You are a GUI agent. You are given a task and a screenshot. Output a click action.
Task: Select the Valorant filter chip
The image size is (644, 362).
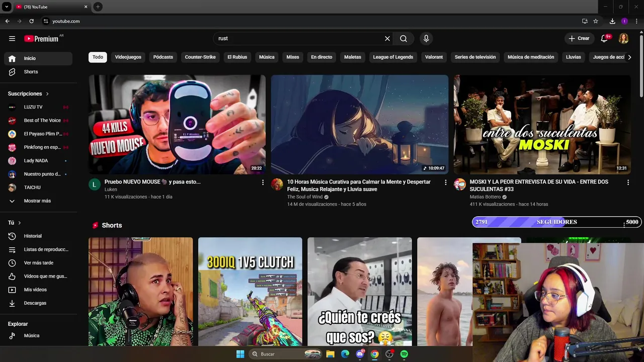pyautogui.click(x=434, y=57)
